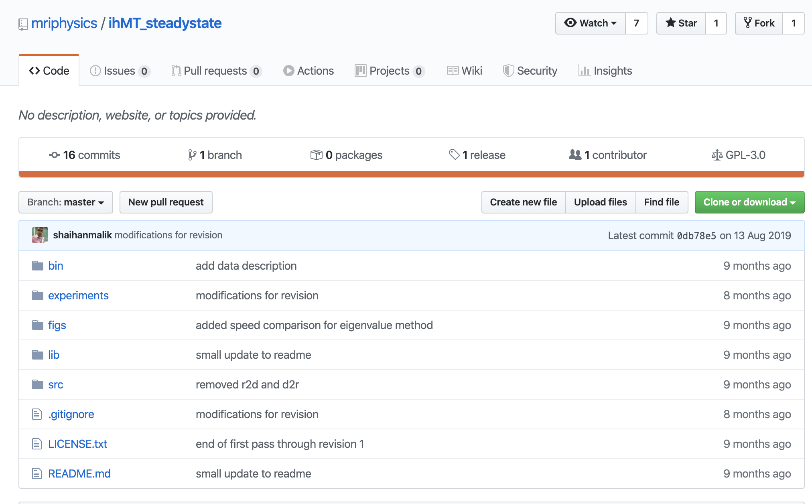Fork the repository
This screenshot has height=504, width=812.
(x=759, y=23)
